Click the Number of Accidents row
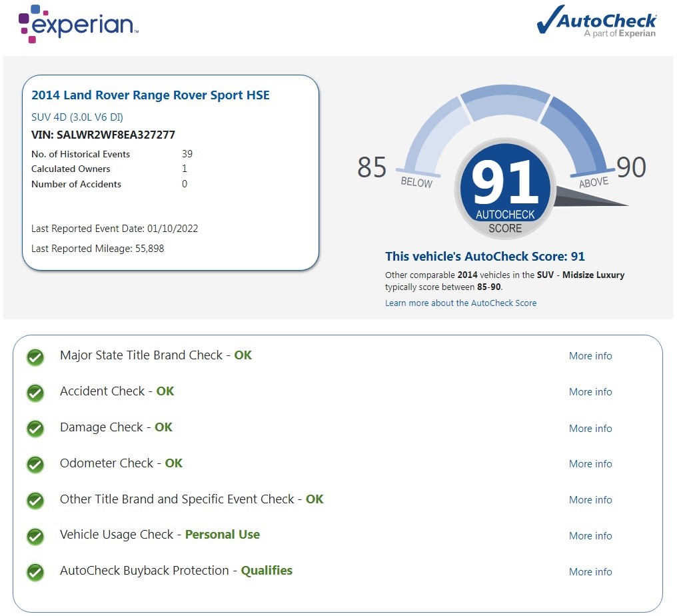The image size is (677, 616). click(x=109, y=184)
